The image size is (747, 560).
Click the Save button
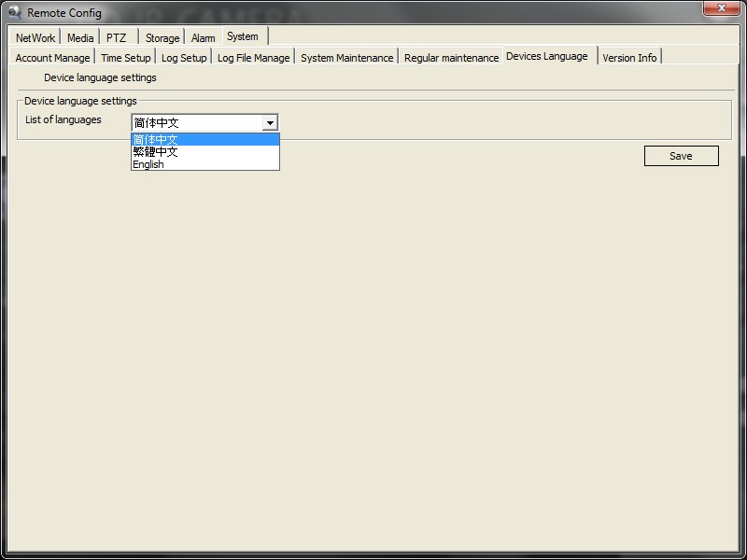point(682,156)
